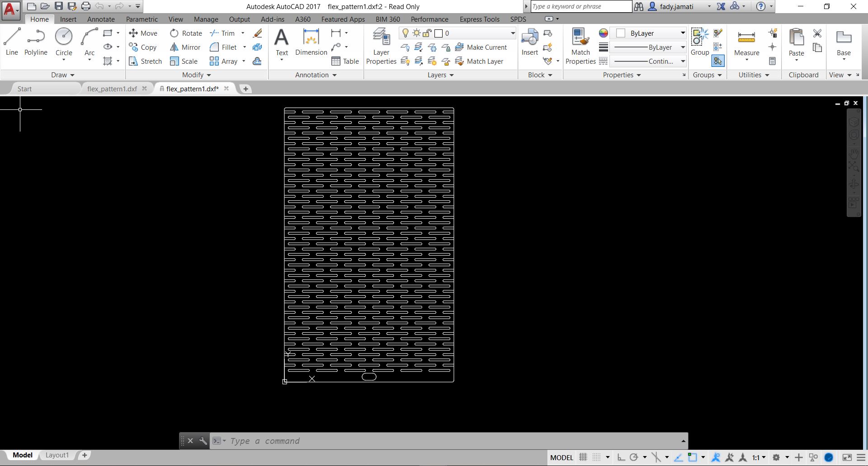This screenshot has width=868, height=466.
Task: Toggle clean screen mode in status bar
Action: pos(847,457)
